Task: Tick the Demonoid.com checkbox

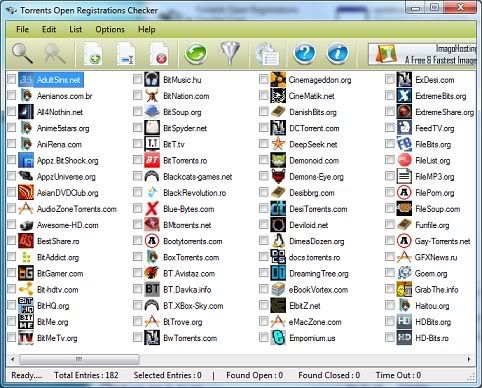Action: click(264, 160)
